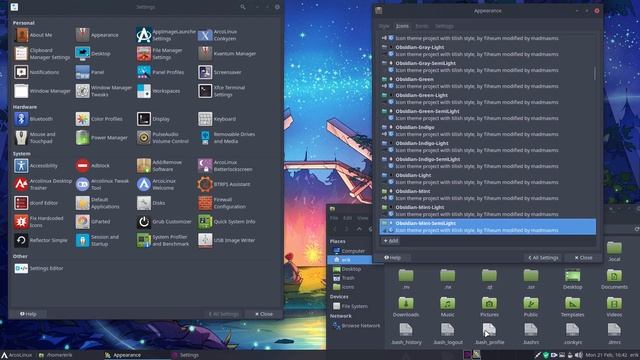Click Close button at bottom of Settings window
This screenshot has height=360, width=640.
coord(264,314)
